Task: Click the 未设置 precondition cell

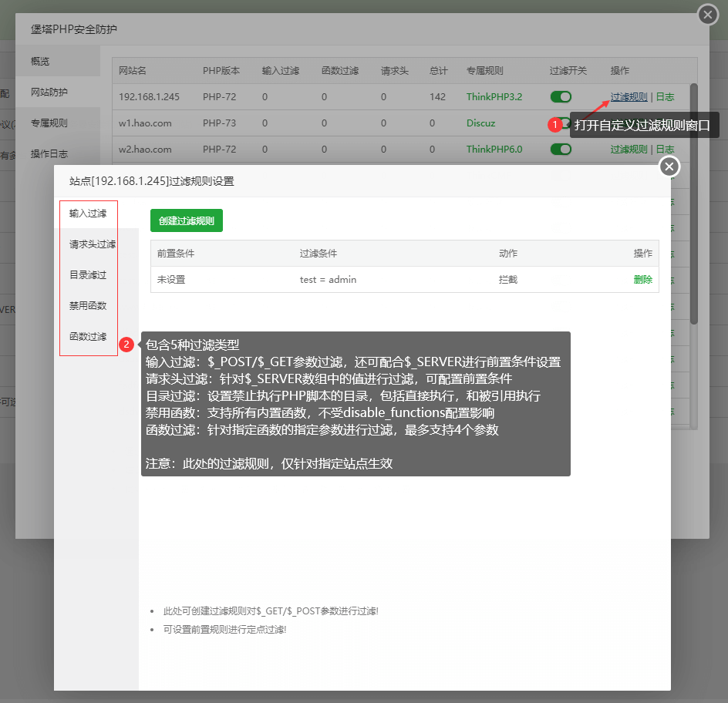Action: (171, 279)
